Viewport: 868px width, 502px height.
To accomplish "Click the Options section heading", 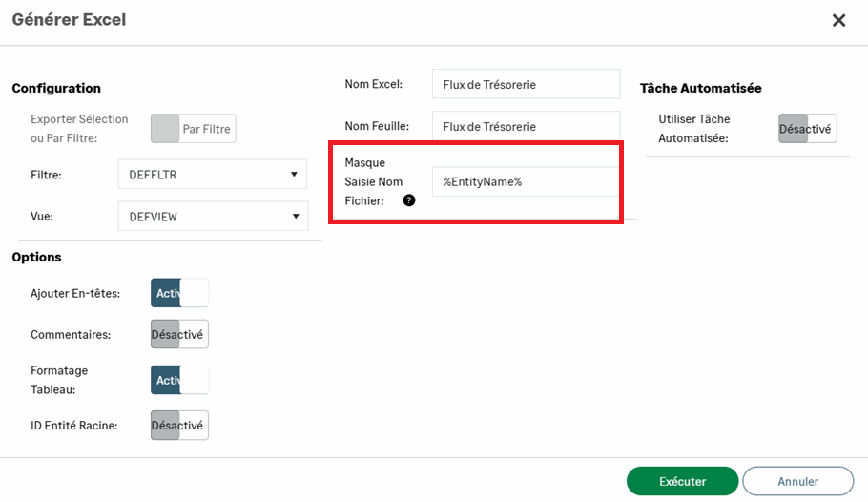I will point(36,257).
